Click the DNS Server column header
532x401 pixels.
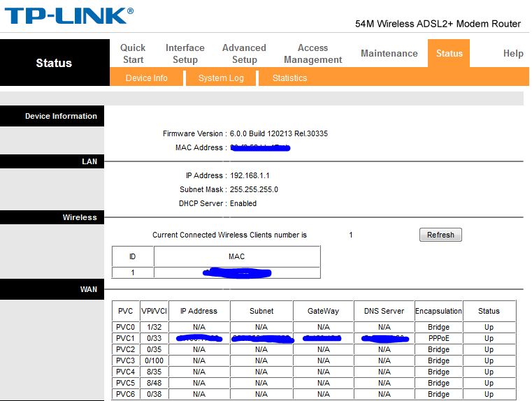click(384, 311)
